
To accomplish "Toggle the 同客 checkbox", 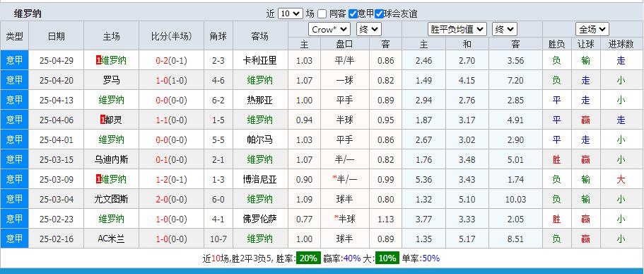I will [322, 13].
